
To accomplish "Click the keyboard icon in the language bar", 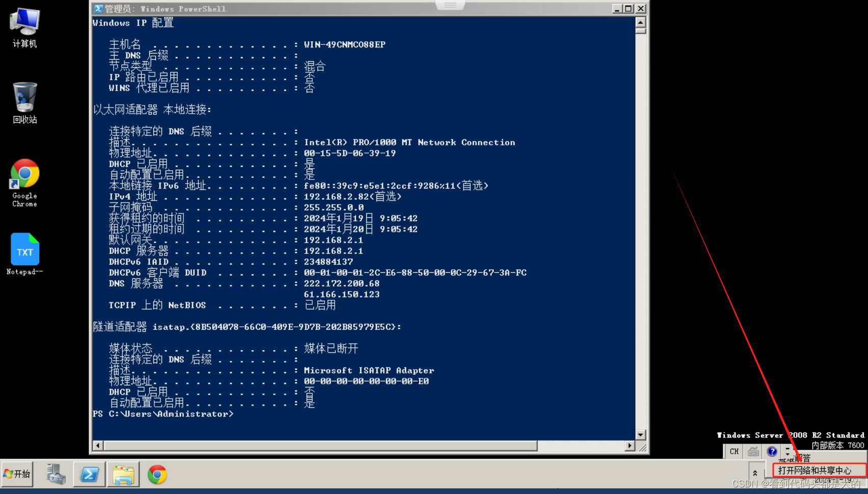I will tap(753, 451).
